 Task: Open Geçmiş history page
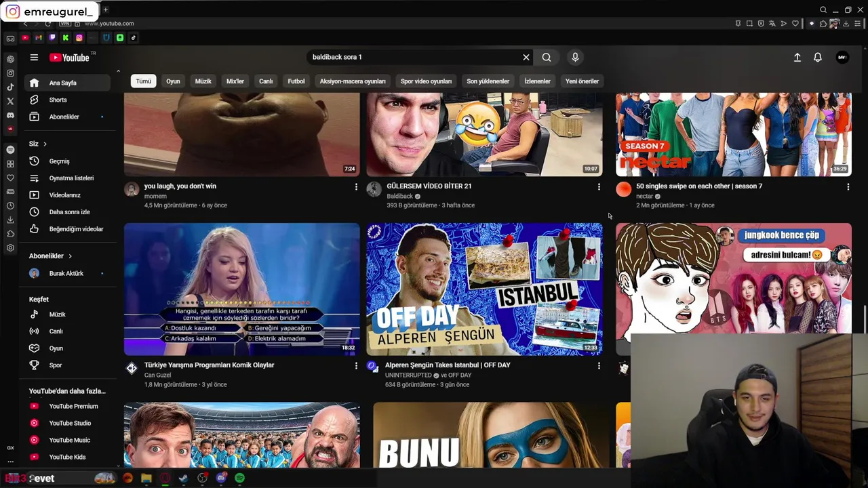(67, 161)
